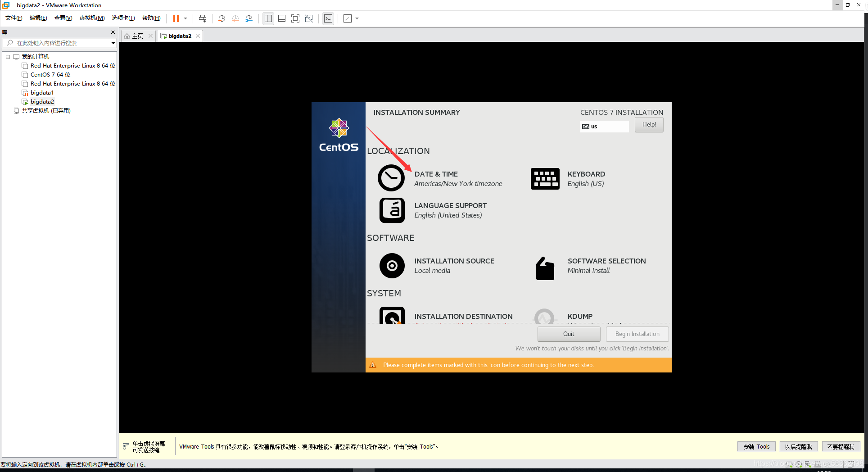Click the us keyboard layout indicator

[x=605, y=127]
